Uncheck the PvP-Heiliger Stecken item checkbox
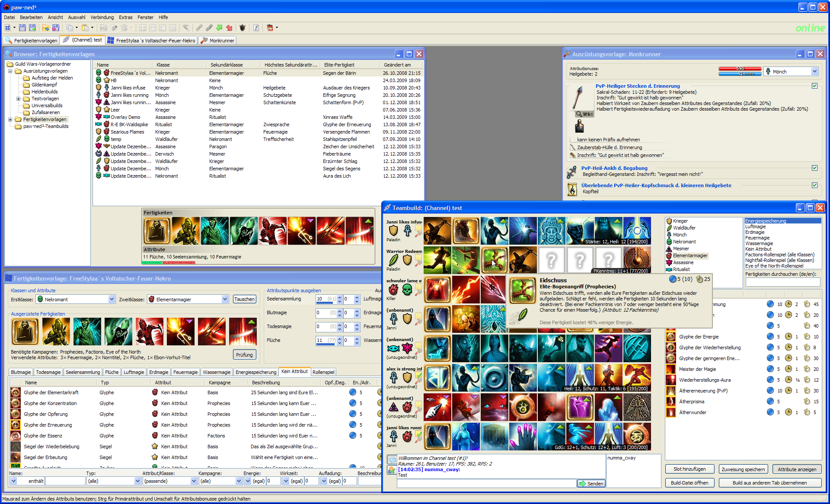Image resolution: width=830 pixels, height=504 pixels. [814, 86]
